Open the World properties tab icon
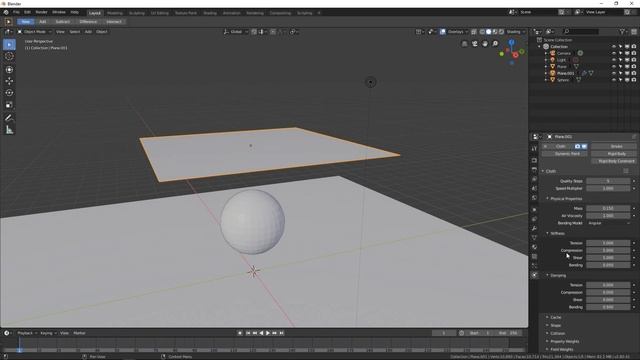 point(534,198)
